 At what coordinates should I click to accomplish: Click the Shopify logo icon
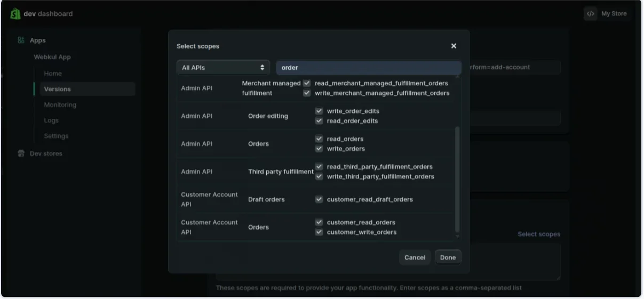[x=15, y=14]
